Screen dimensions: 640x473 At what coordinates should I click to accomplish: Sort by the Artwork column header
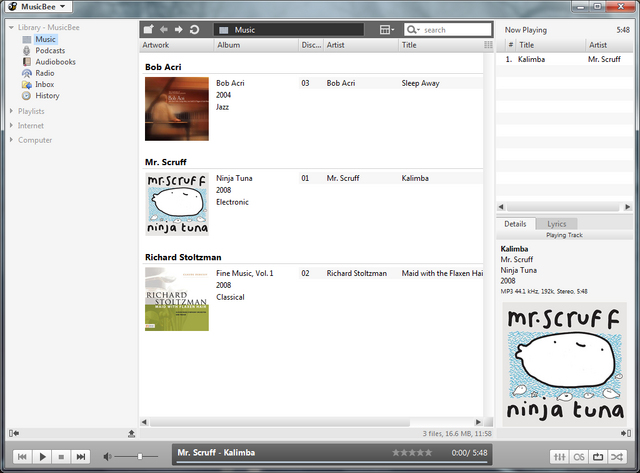pos(177,45)
